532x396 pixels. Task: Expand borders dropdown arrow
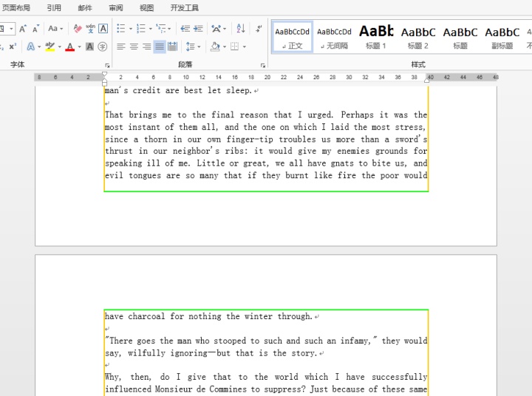245,47
